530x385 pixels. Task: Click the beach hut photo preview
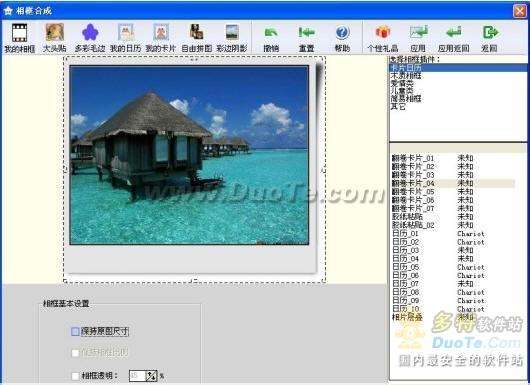click(x=189, y=155)
